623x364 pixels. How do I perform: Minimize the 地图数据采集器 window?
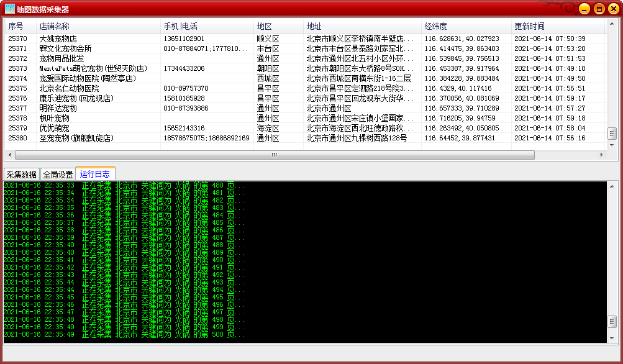point(584,9)
